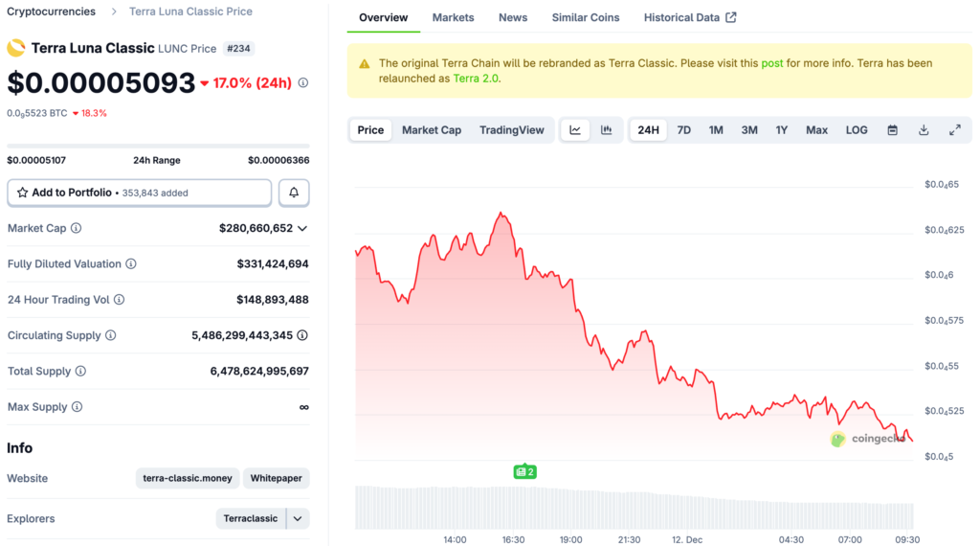Click Add to Portfolio button
This screenshot has height=546, width=980.
point(139,193)
